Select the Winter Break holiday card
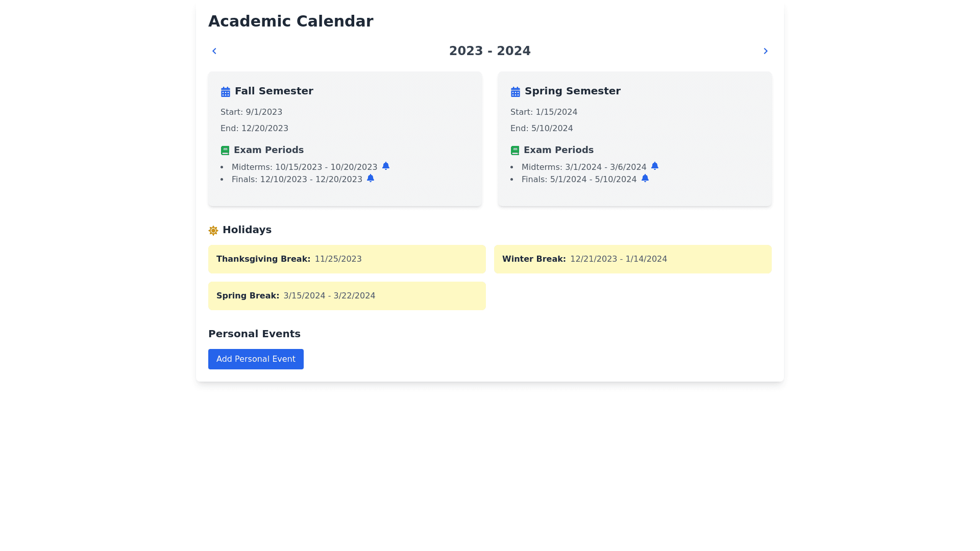 point(632,259)
